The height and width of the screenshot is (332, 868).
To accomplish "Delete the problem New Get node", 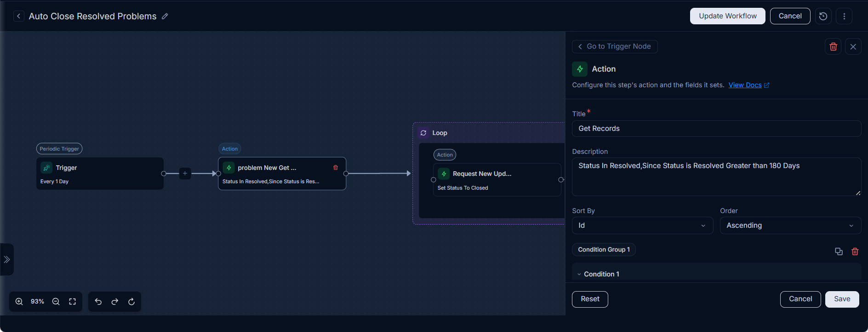I will [x=336, y=168].
